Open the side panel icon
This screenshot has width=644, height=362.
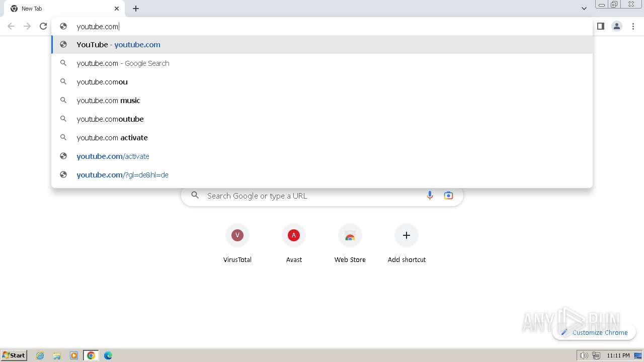[600, 26]
